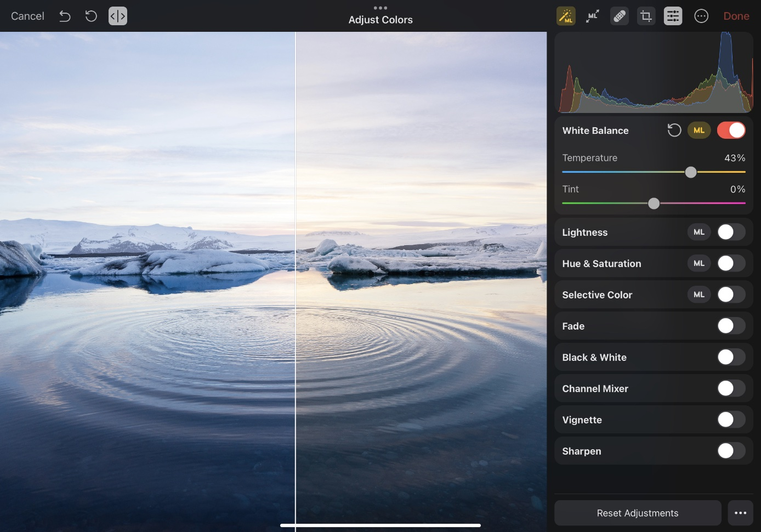The image size is (761, 532).
Task: Expand the Black & White section
Action: point(594,357)
